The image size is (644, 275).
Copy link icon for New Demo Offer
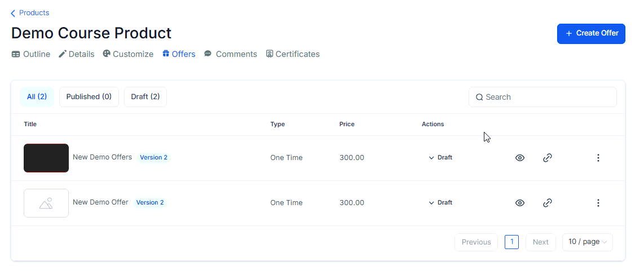click(547, 203)
